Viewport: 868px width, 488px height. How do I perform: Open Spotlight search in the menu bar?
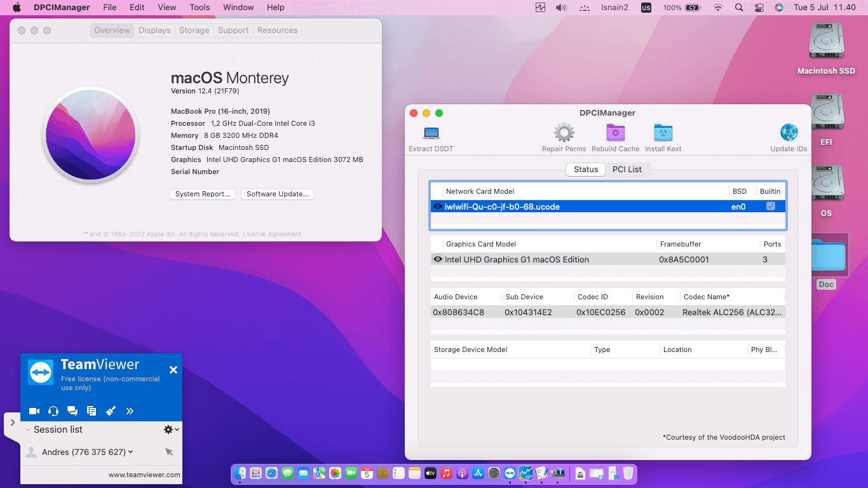click(739, 8)
